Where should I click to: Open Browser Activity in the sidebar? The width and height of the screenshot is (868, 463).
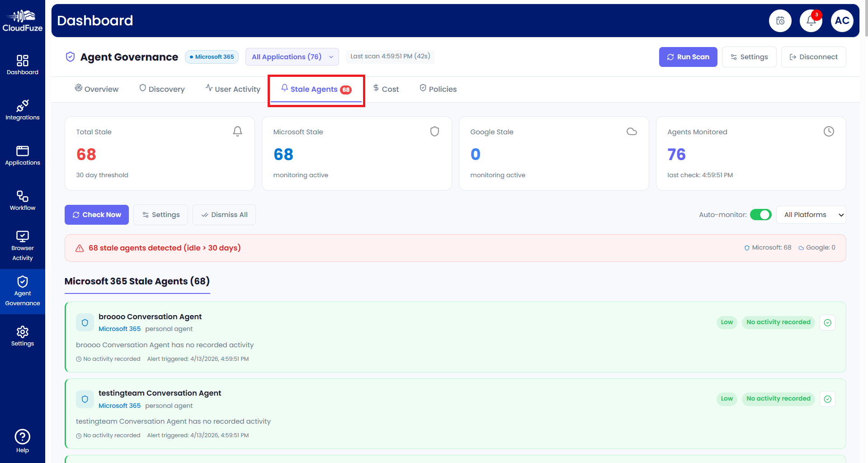point(23,246)
